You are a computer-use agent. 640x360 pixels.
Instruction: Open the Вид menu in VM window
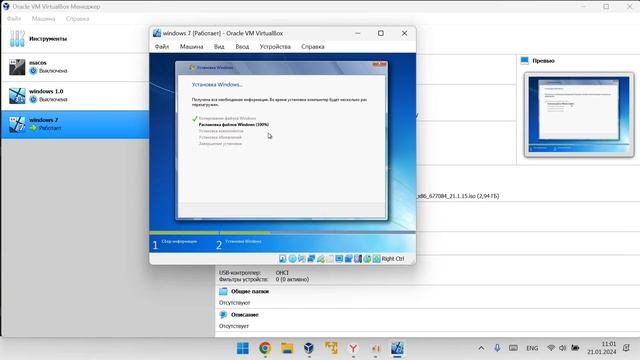[x=219, y=47]
